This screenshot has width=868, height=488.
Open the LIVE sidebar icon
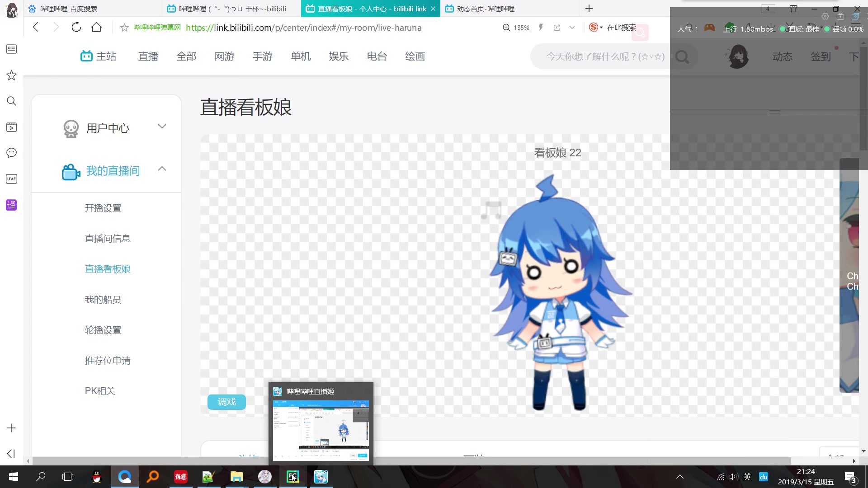[x=11, y=179]
